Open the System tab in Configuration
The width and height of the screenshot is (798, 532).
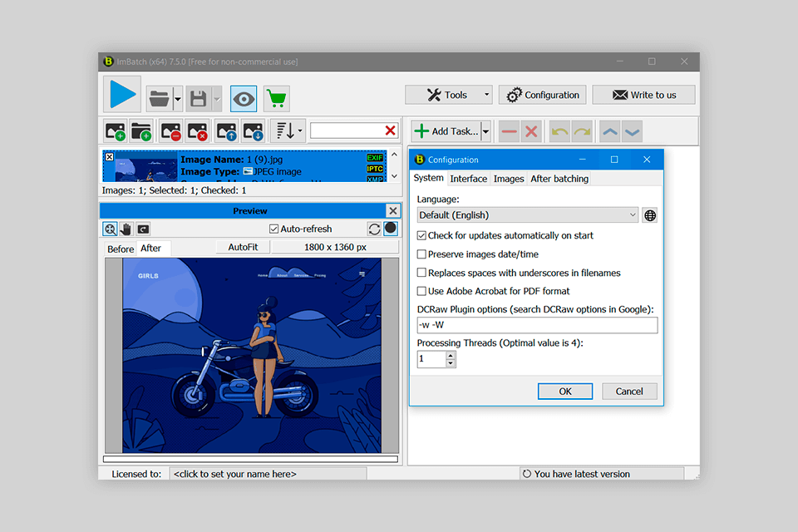(429, 178)
